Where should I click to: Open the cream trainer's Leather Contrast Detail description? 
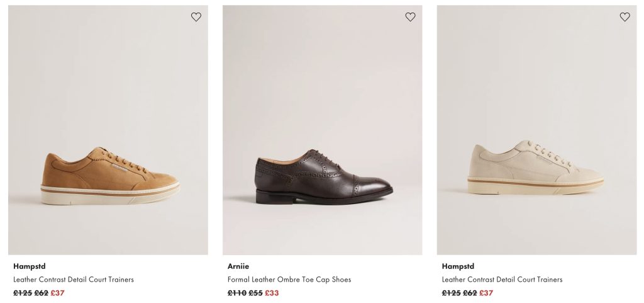pos(502,280)
